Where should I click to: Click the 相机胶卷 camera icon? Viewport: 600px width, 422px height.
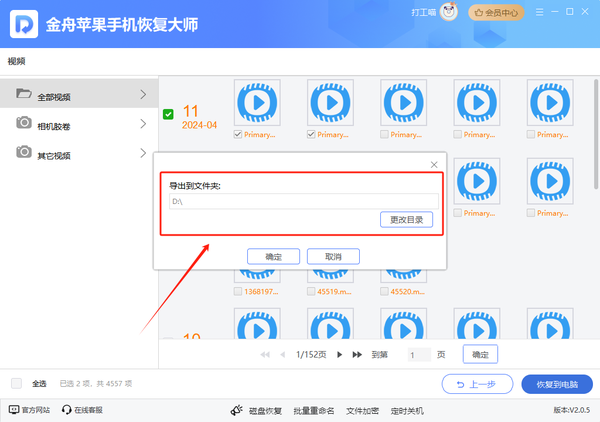[24, 122]
